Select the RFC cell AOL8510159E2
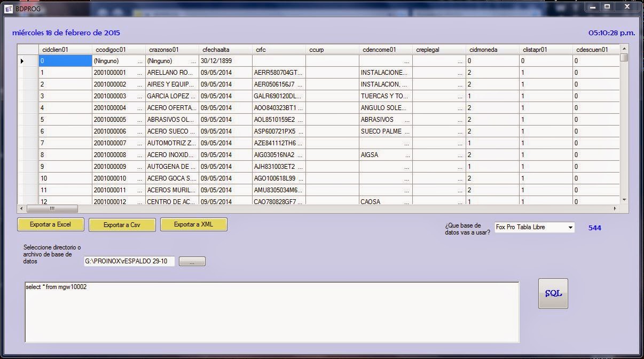Screen dimensions: 644x359 click(x=279, y=120)
